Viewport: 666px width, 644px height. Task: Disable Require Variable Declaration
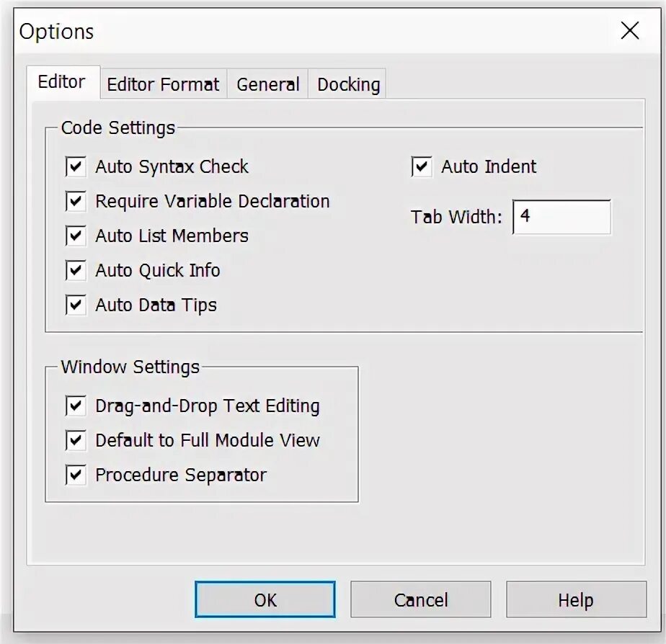point(76,201)
